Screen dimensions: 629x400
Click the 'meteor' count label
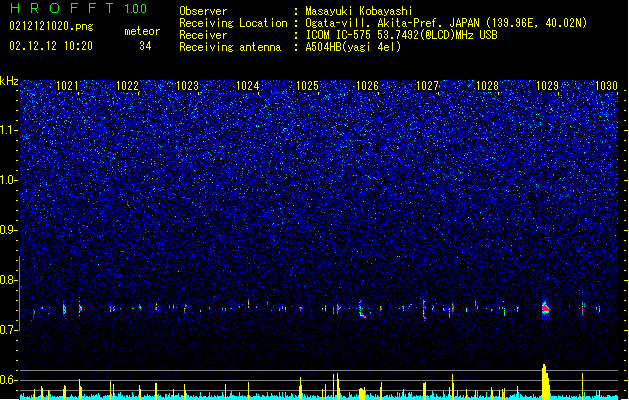click(x=142, y=31)
